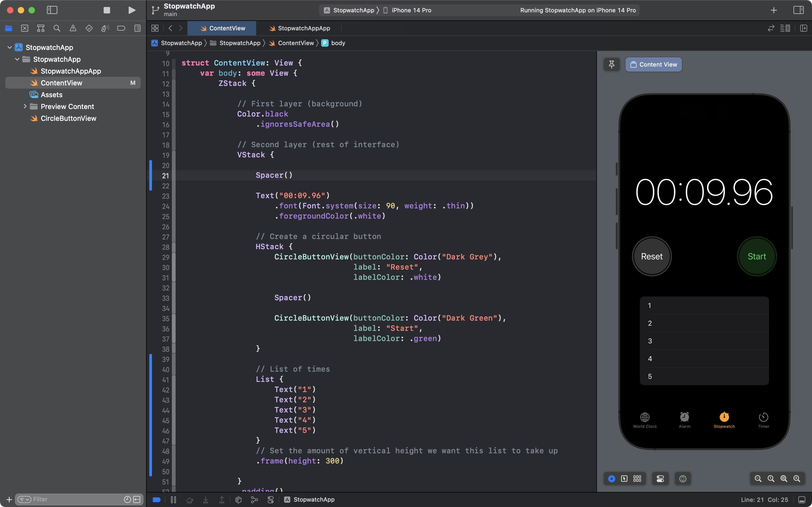Toggle the right inspector panel
This screenshot has height=507, width=812.
point(799,10)
